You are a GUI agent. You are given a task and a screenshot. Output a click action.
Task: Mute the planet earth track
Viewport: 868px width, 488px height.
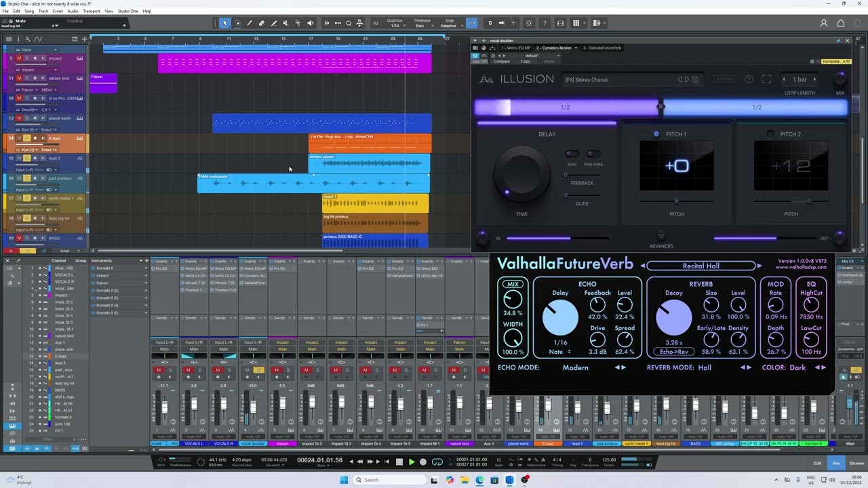click(19, 118)
